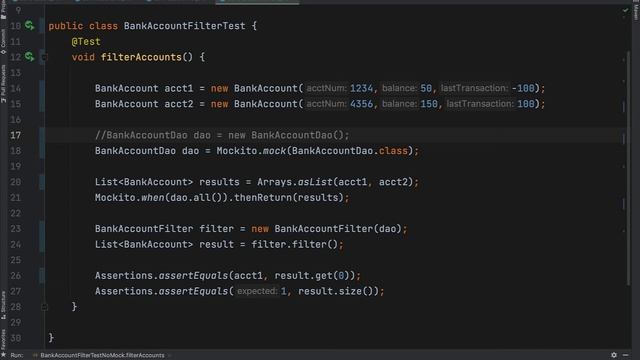Screen dimensions: 640x360
Task: Open the Pull Requests tool window tab
Action: (3, 84)
